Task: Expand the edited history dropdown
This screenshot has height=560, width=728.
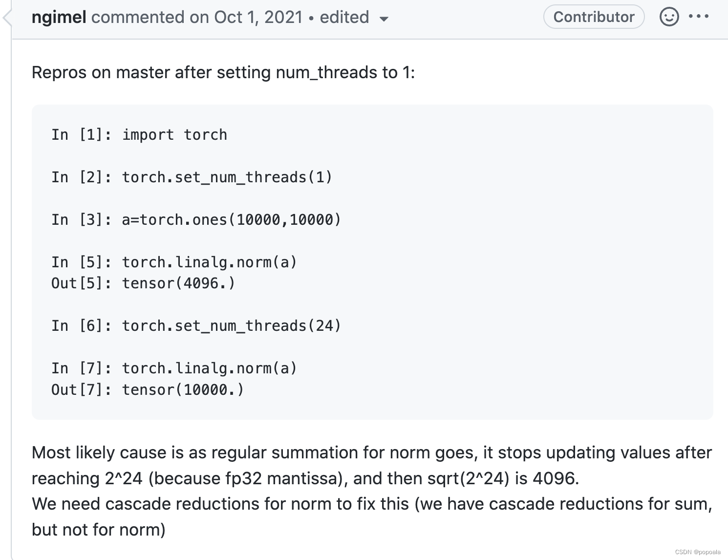Action: coord(385,19)
